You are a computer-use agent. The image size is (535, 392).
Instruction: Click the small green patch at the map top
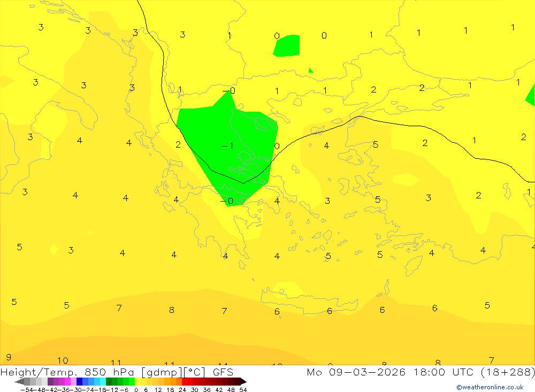tap(287, 45)
